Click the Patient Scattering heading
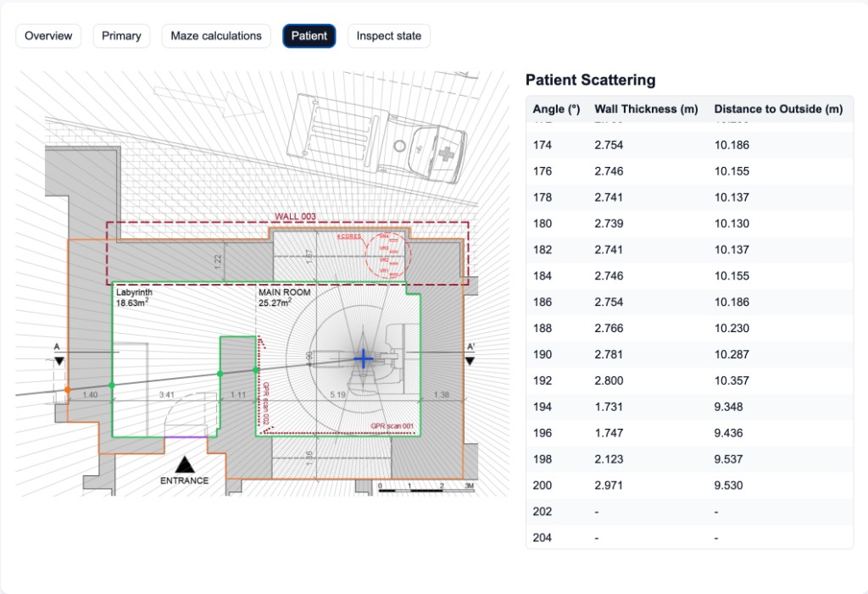The image size is (868, 594). (591, 80)
